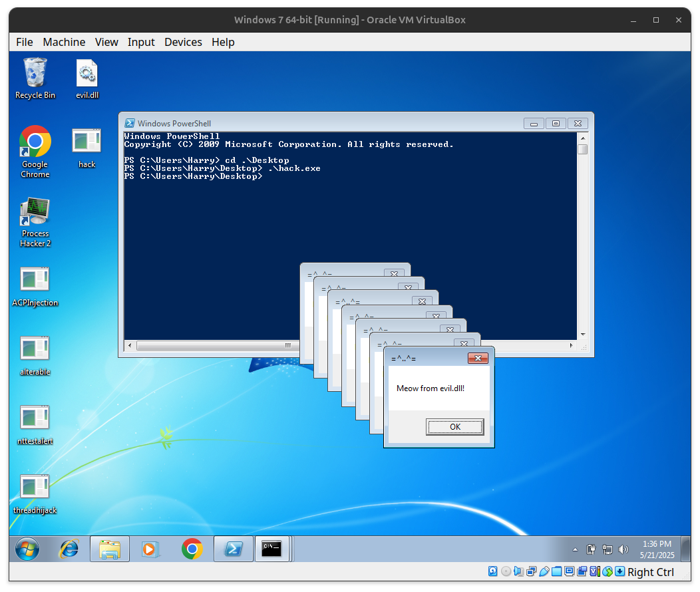Image resolution: width=700 pixels, height=592 pixels.
Task: Maximize the Windows PowerShell window
Action: (x=556, y=123)
